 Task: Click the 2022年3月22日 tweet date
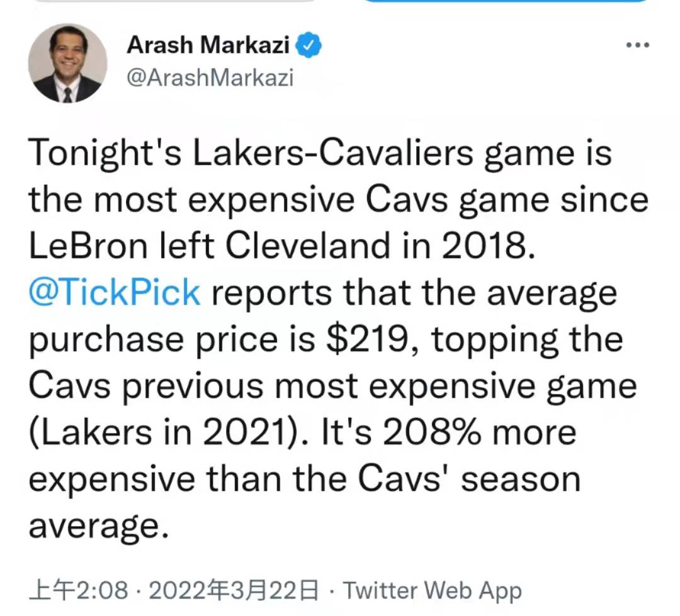click(x=234, y=590)
